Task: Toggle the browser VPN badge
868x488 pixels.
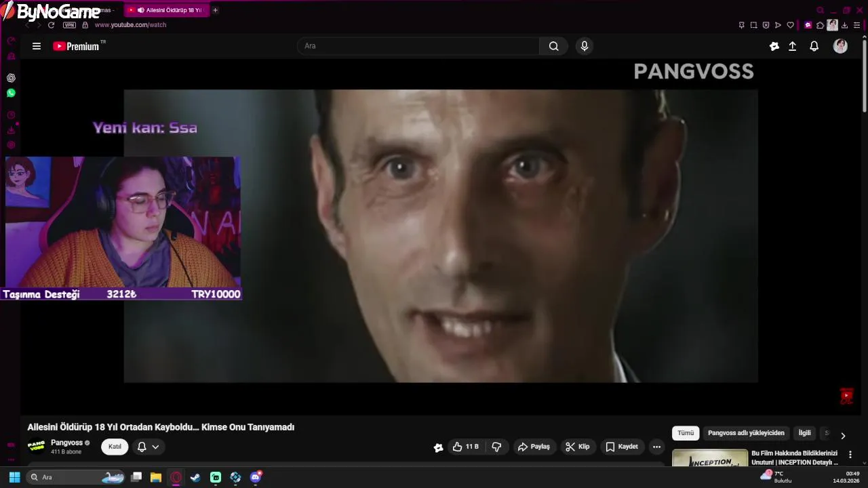Action: tap(69, 25)
